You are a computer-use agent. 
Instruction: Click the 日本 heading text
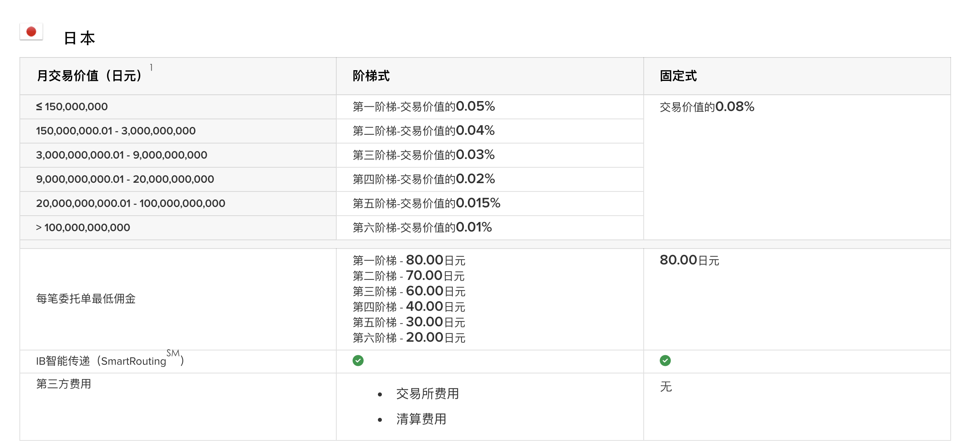click(79, 38)
